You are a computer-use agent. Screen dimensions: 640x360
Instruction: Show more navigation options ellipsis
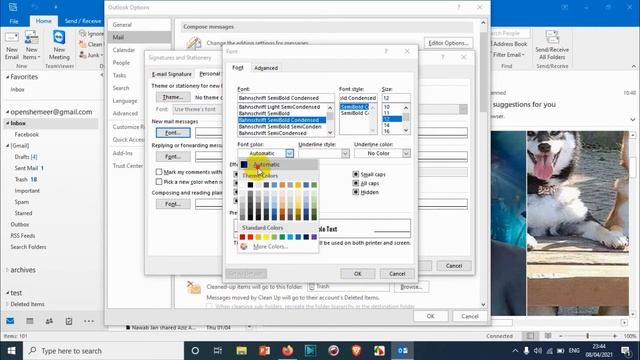[x=89, y=321]
